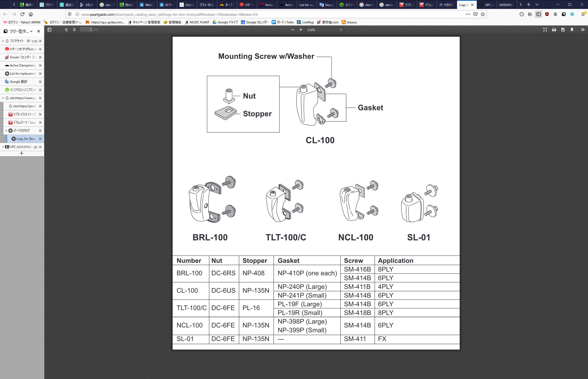Open MUSIC PLANT bookmark
The image size is (588, 379).
197,22
